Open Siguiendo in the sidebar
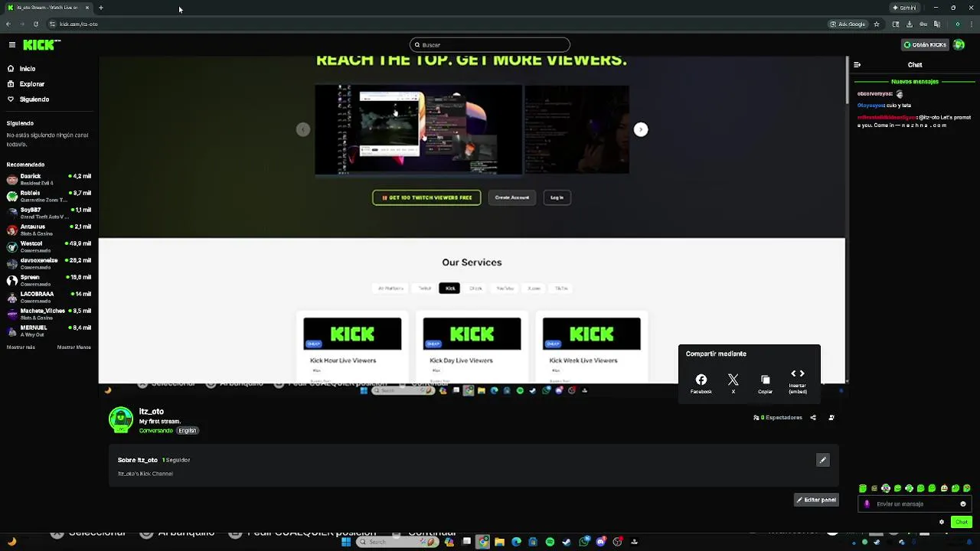Viewport: 980px width, 551px height. tap(34, 99)
